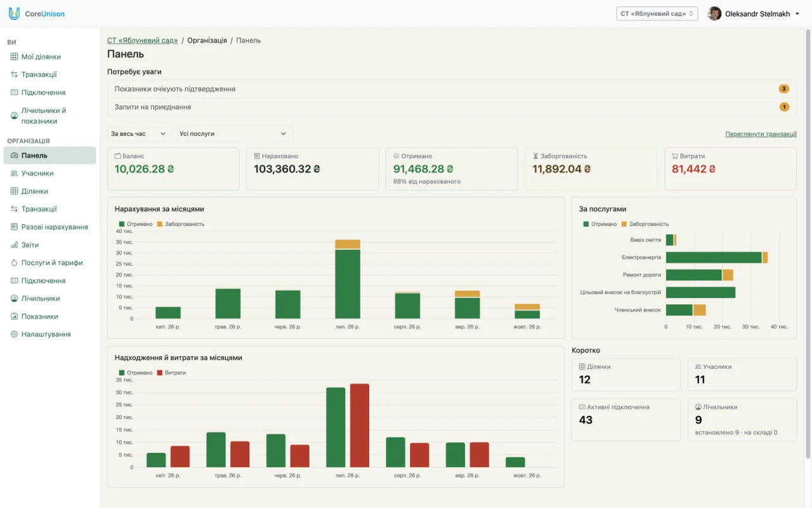Click the Лічильники й показники gauge icon
Screen dimensions: 812x508
pyautogui.click(x=15, y=116)
